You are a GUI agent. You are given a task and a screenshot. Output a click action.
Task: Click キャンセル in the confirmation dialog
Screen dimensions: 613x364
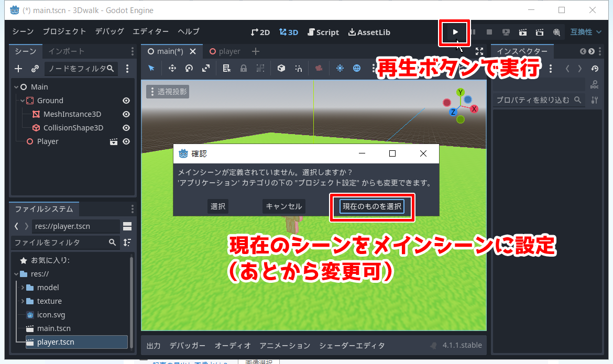tap(284, 206)
